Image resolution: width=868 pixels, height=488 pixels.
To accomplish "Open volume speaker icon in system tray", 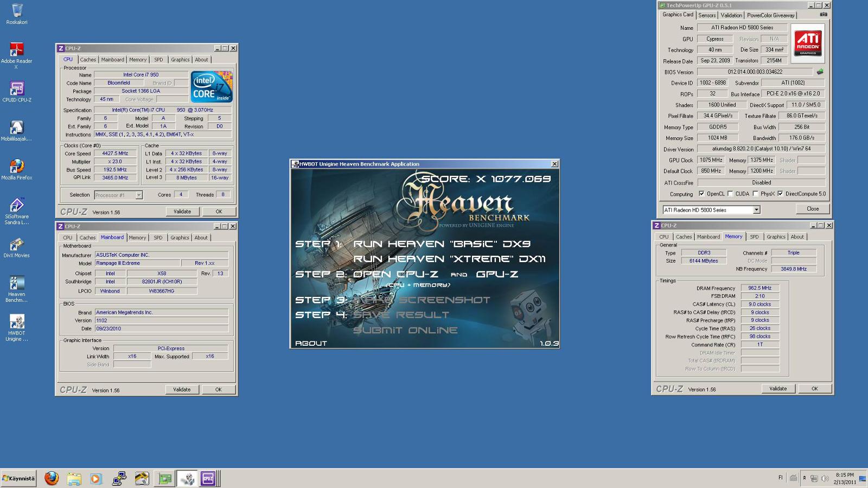I will click(x=825, y=478).
